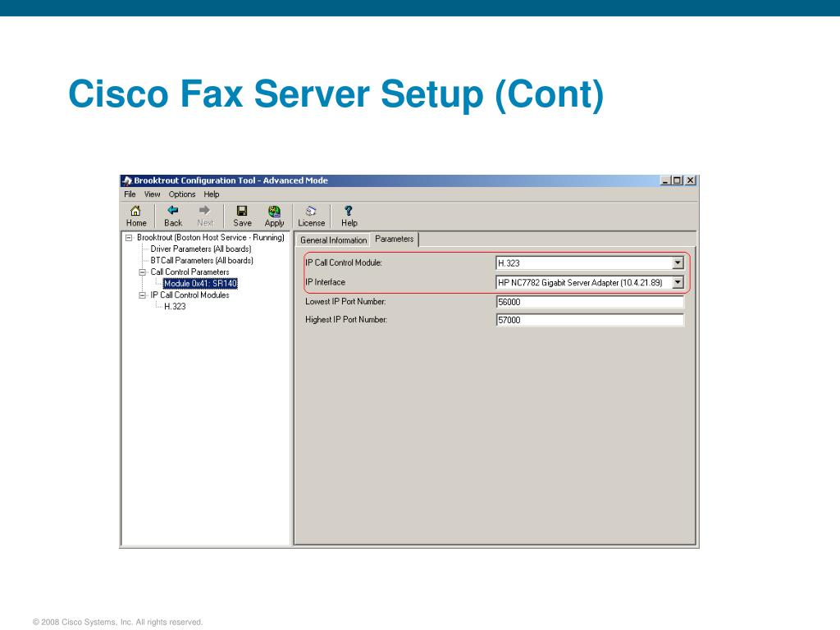The width and height of the screenshot is (840, 630).
Task: Maximize the Brooktrout Configuration Tool window
Action: click(677, 180)
